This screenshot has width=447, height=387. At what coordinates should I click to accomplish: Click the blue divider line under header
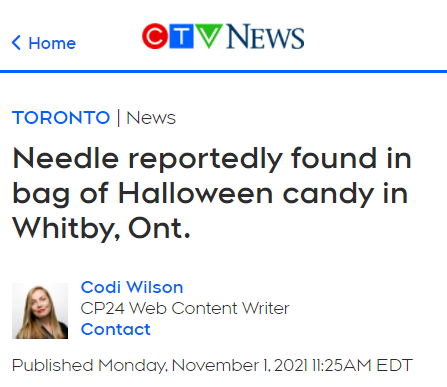point(223,71)
